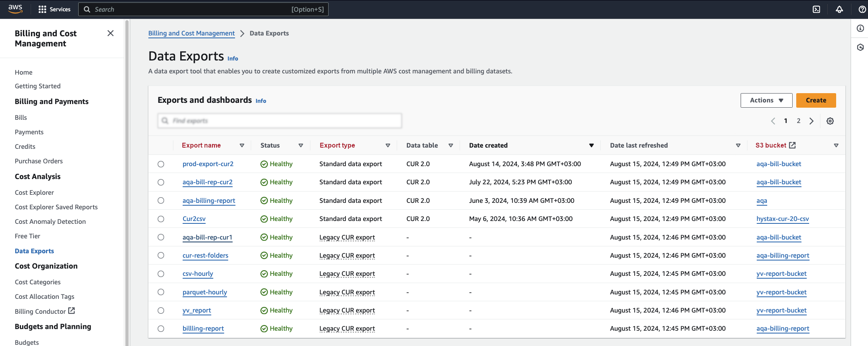Select the aqa-billing-report radio button

click(161, 200)
